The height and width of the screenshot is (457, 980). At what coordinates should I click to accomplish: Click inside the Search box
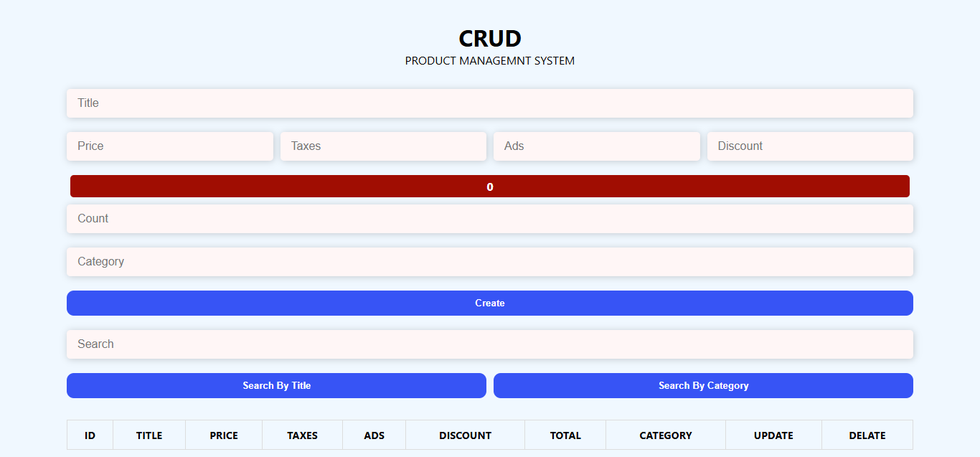coord(490,344)
